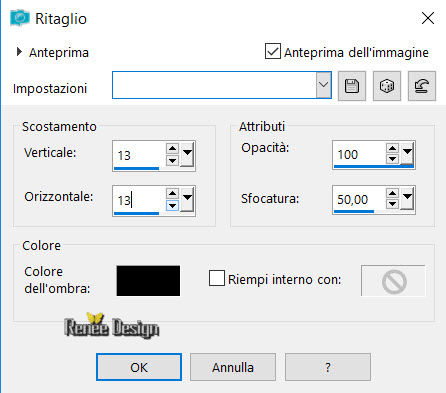This screenshot has width=446, height=393.
Task: Click the reset to default arrow icon
Action: click(x=422, y=86)
